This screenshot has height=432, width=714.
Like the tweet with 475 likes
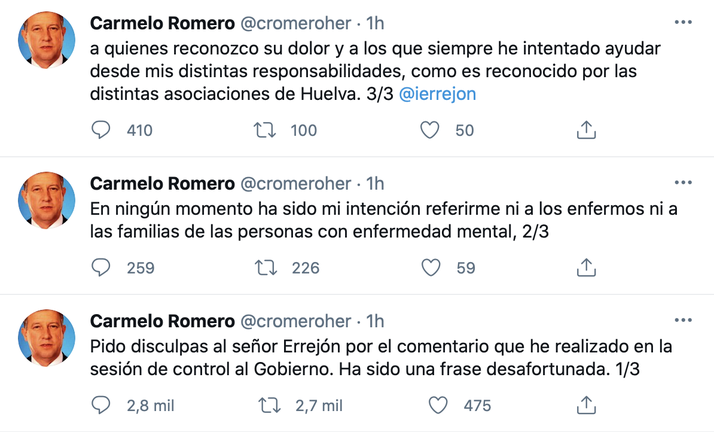point(437,405)
